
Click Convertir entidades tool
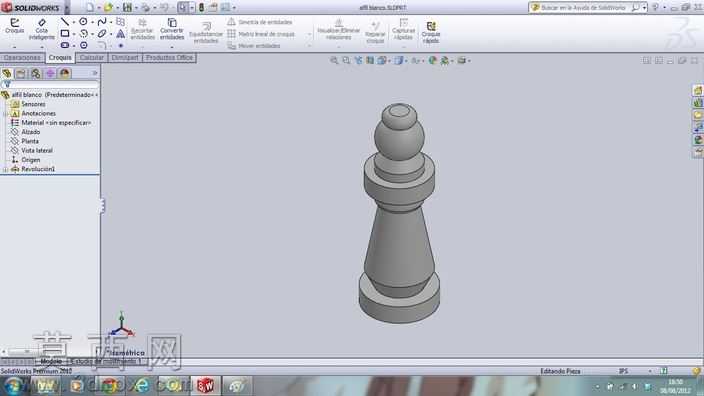tap(172, 29)
